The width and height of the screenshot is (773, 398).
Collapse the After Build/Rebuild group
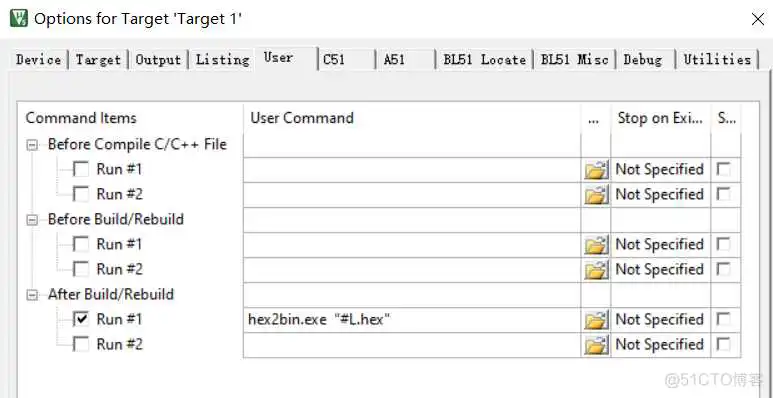(x=32, y=295)
